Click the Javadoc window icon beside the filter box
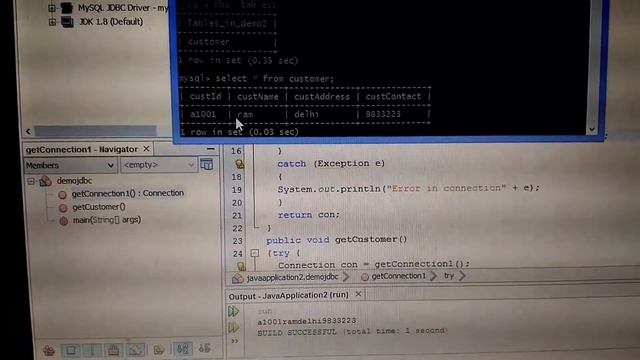This screenshot has width=640, height=360. coord(207,164)
